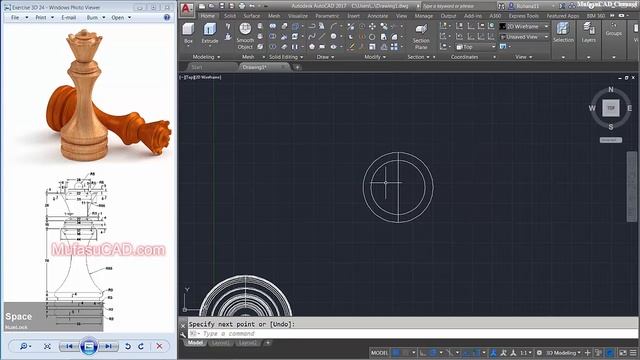The height and width of the screenshot is (360, 640).
Task: Open the 2D Wireframe visual style dropdown
Action: tap(524, 27)
